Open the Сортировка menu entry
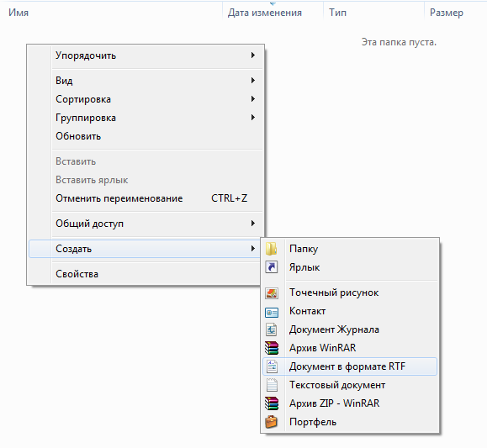487x448 pixels. click(x=146, y=99)
